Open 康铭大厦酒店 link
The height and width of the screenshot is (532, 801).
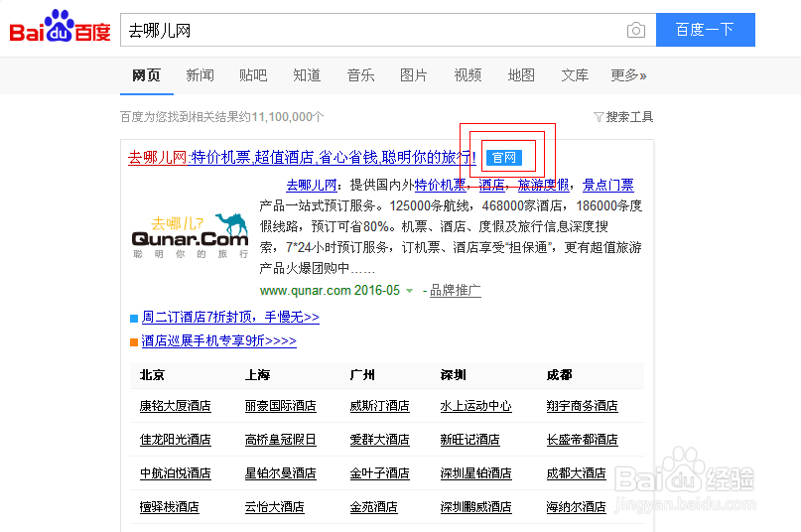(176, 406)
